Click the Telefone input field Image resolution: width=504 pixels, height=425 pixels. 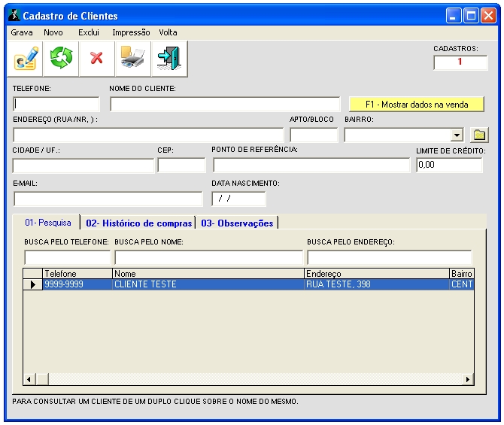pyautogui.click(x=56, y=105)
